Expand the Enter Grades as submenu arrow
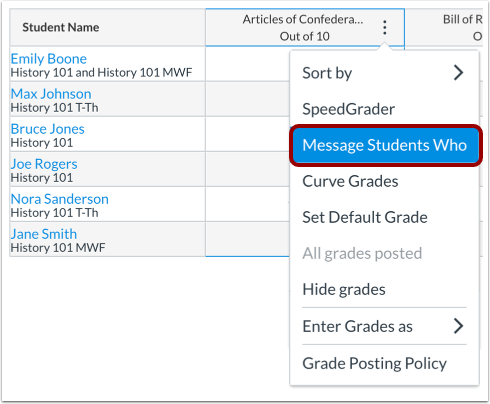Image resolution: width=490 pixels, height=404 pixels. pos(458,326)
